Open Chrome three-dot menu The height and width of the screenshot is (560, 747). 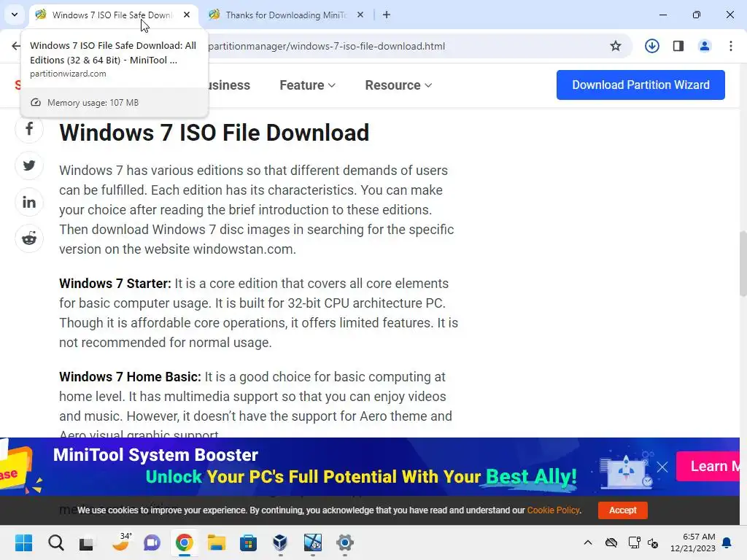[731, 46]
